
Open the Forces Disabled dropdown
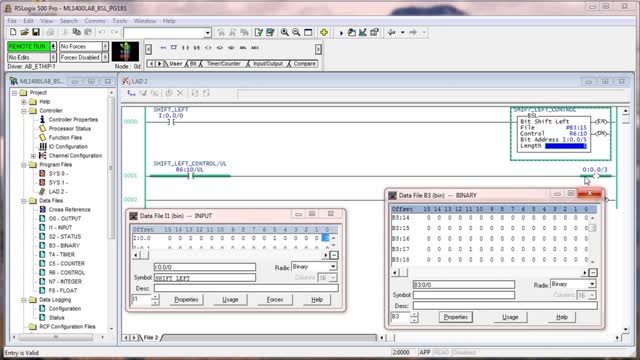tap(105, 58)
